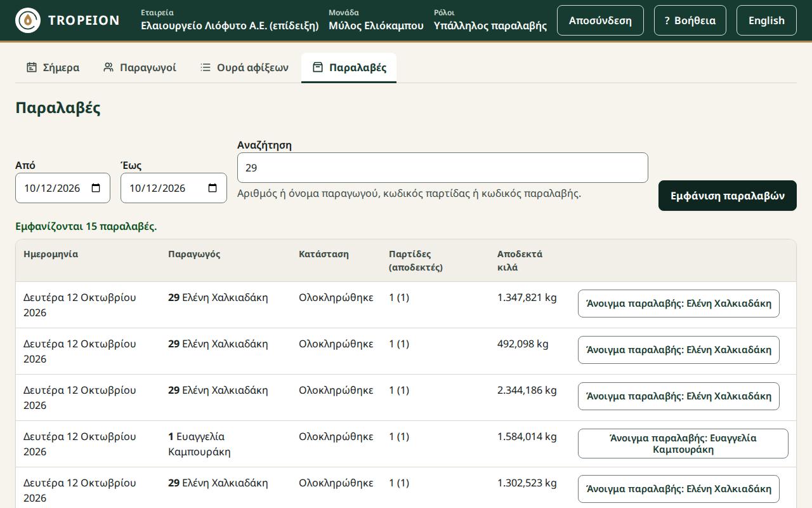
Task: Click the list icon on Ουρά αφίξεων tab
Action: (206, 67)
